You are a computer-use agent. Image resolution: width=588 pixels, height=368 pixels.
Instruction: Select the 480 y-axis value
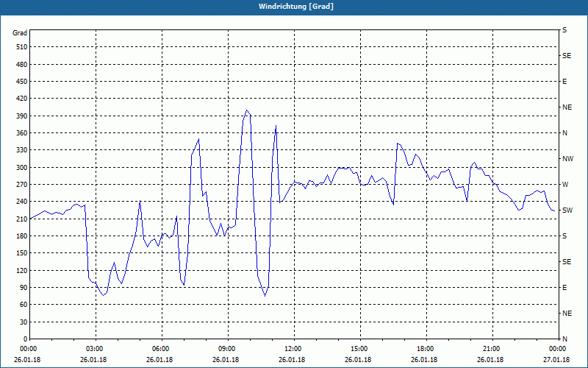click(22, 64)
